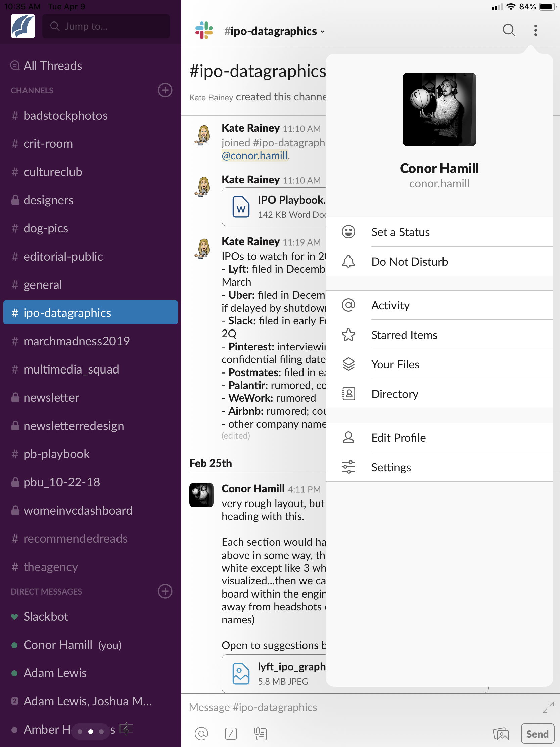The width and height of the screenshot is (560, 747).
Task: Open Conor Hamill (you) direct message
Action: (90, 645)
